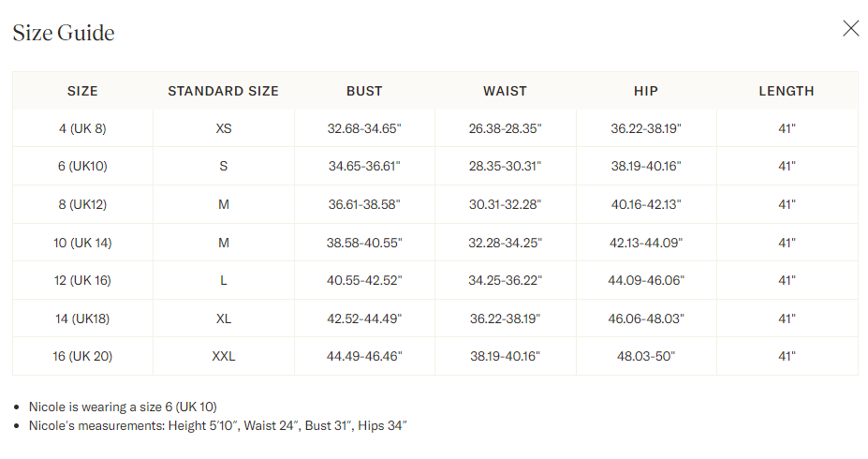Screen dimensions: 868x459
Task: Select the 6 (UK10) size cell
Action: point(82,166)
